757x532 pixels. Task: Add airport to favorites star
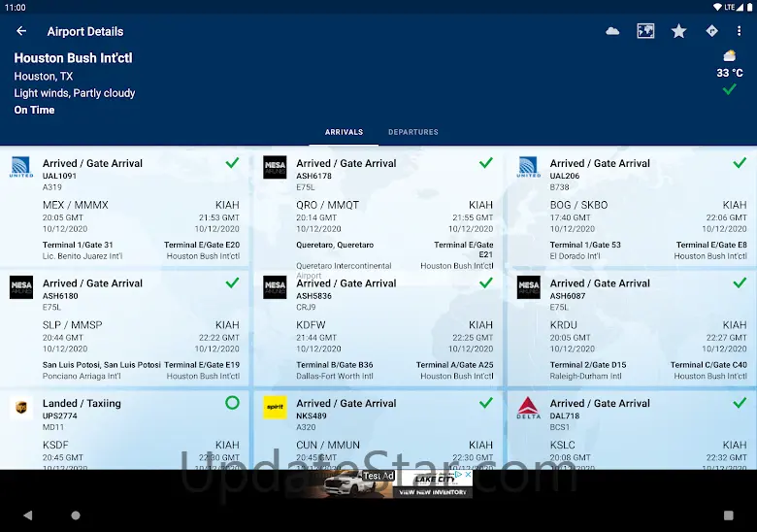click(x=678, y=31)
